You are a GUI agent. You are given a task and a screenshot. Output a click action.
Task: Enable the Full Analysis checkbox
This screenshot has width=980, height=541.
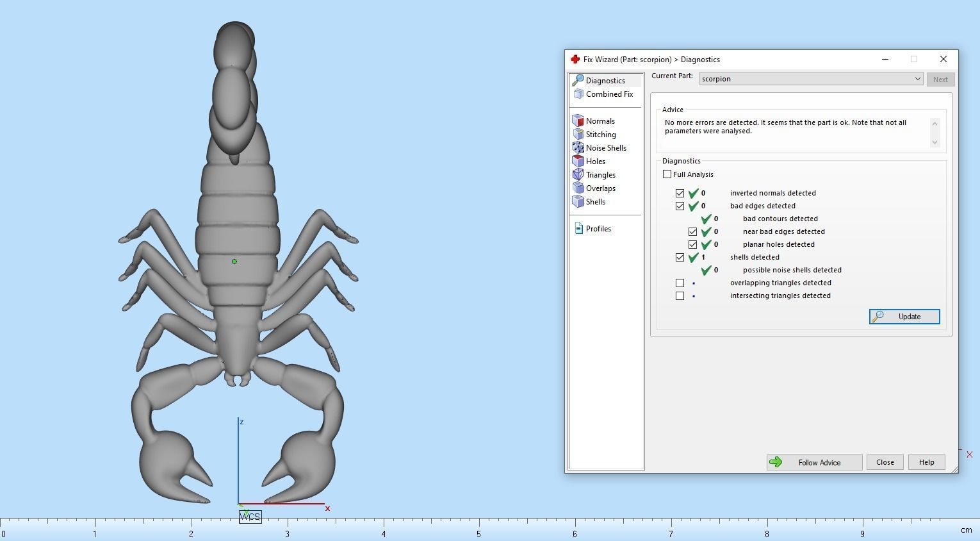pyautogui.click(x=667, y=174)
